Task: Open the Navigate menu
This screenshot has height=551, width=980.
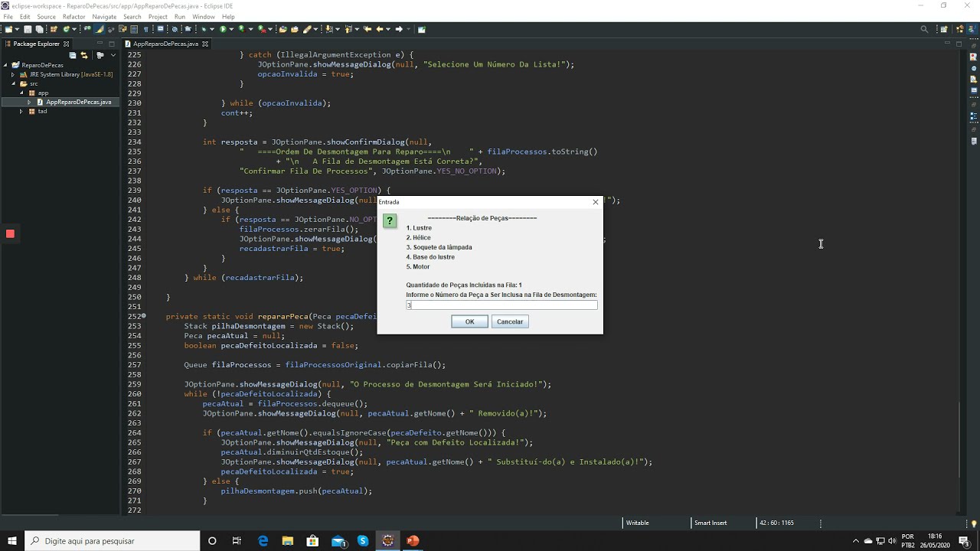Action: coord(104,16)
